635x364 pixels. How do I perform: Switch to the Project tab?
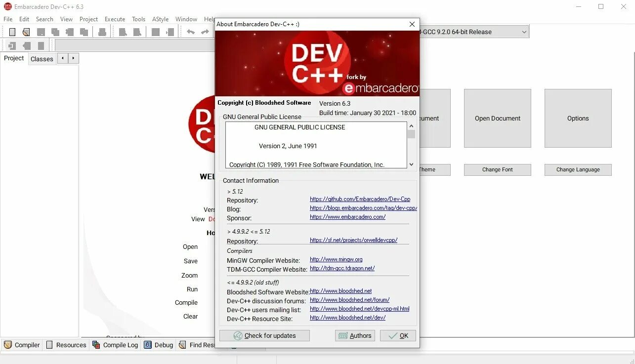click(x=14, y=58)
